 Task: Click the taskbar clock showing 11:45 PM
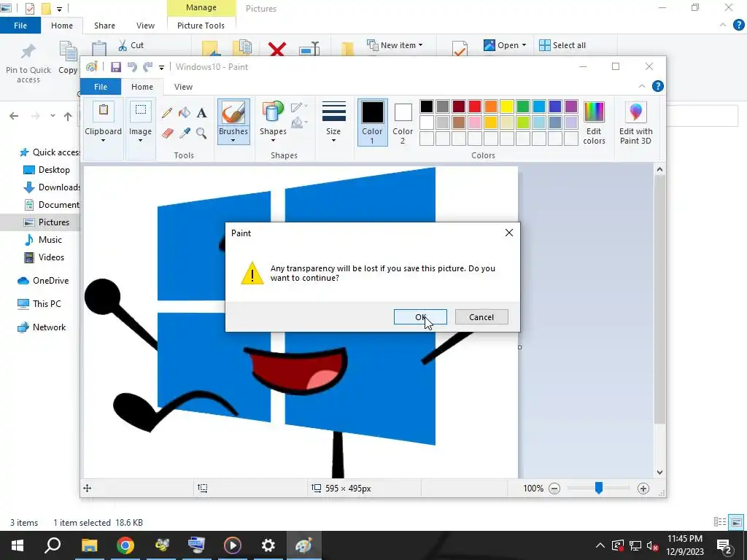click(x=684, y=545)
